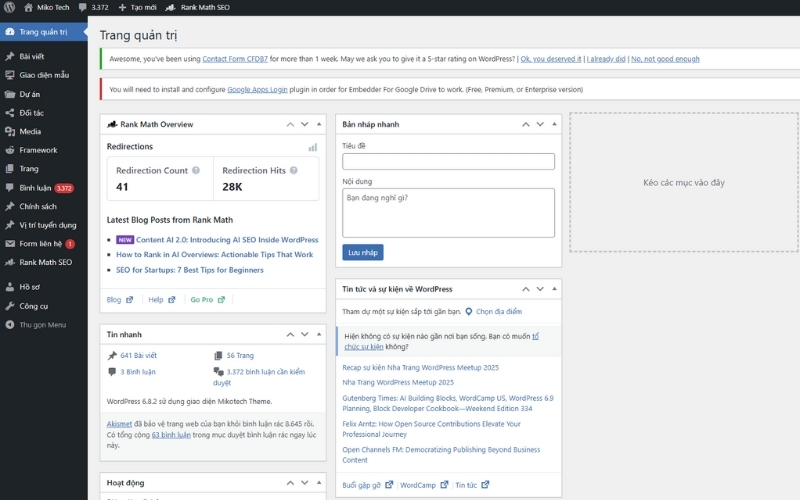Image resolution: width=800 pixels, height=500 pixels.
Task: Move the Bản nháp nhanh panel up
Action: coord(526,124)
